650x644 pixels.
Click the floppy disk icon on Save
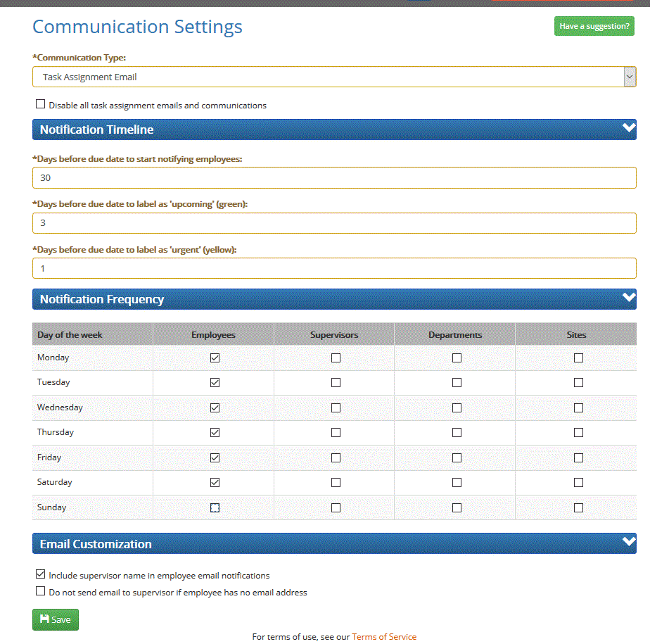(44, 619)
